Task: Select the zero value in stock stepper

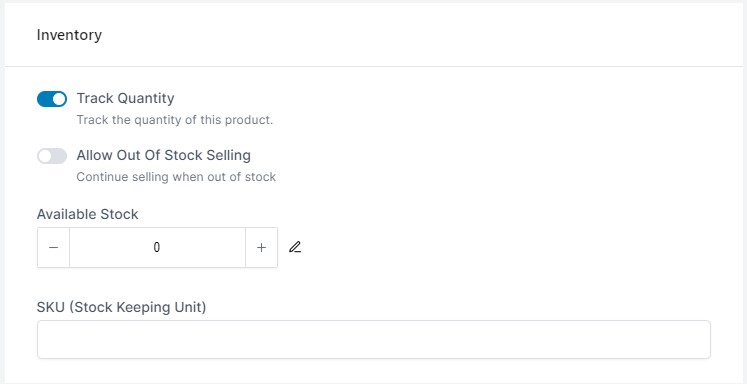Action: 157,247
